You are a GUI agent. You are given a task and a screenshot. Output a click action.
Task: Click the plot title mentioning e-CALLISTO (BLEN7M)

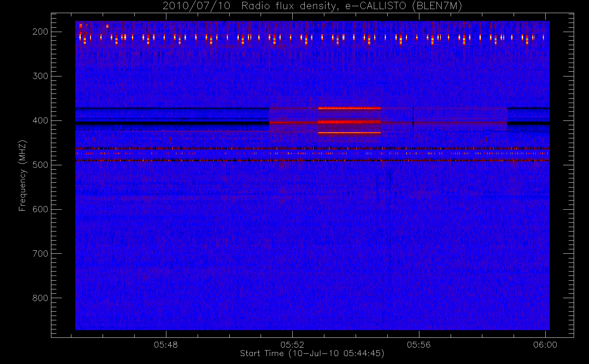click(312, 6)
